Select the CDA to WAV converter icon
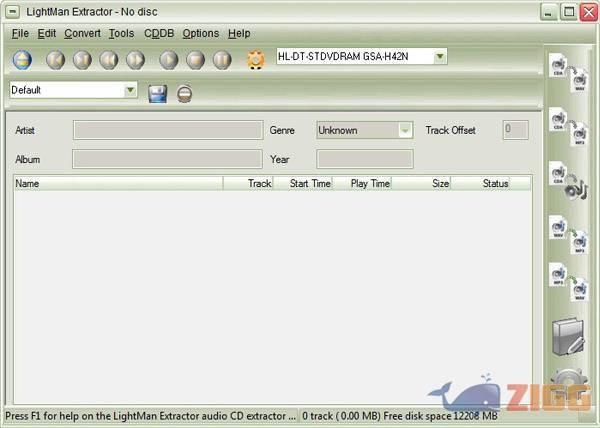600x428 pixels. point(567,76)
